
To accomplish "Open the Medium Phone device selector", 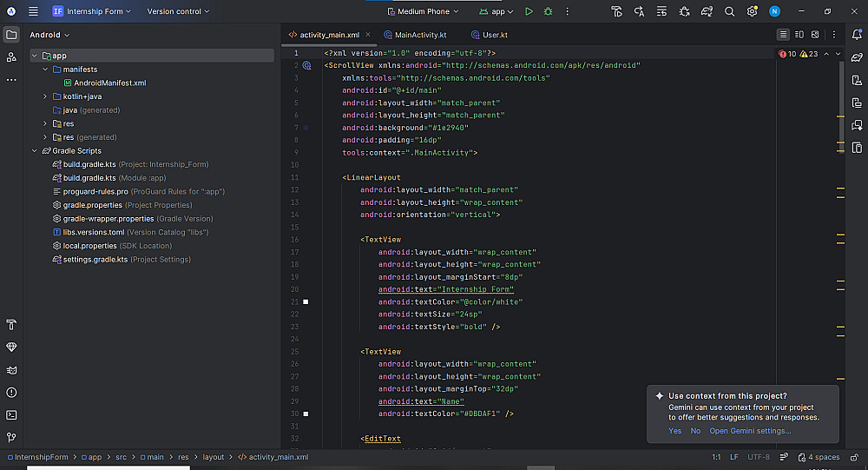I will pos(424,11).
